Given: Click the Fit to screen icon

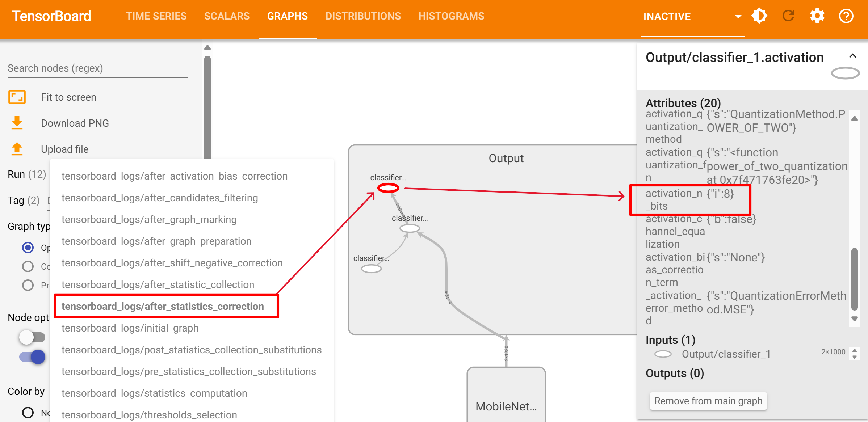Looking at the screenshot, I should pyautogui.click(x=17, y=97).
